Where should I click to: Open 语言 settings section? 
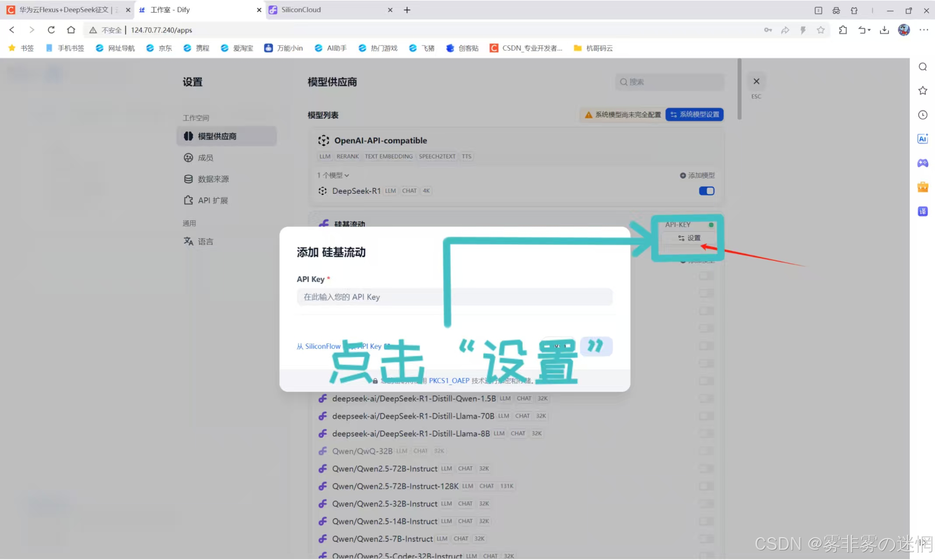pos(227,241)
